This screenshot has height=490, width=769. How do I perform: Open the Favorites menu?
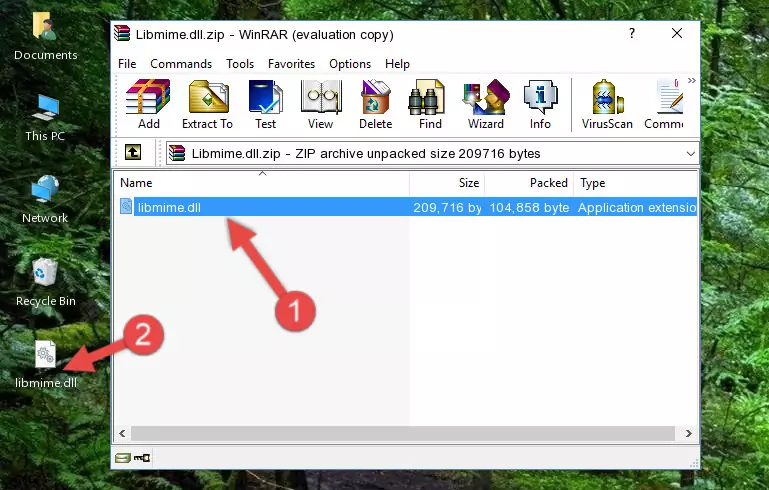pos(291,64)
